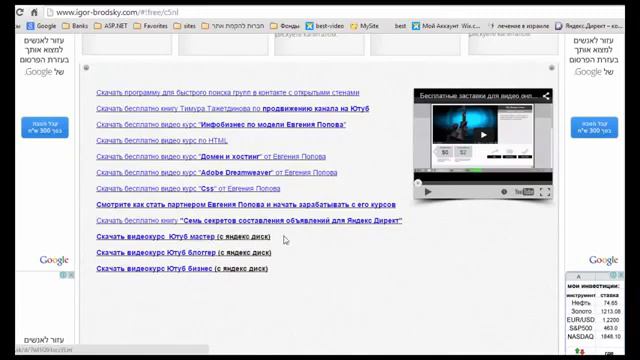Click the NASDAQ row in investment ad
The width and height of the screenshot is (640, 360).
[x=593, y=337]
